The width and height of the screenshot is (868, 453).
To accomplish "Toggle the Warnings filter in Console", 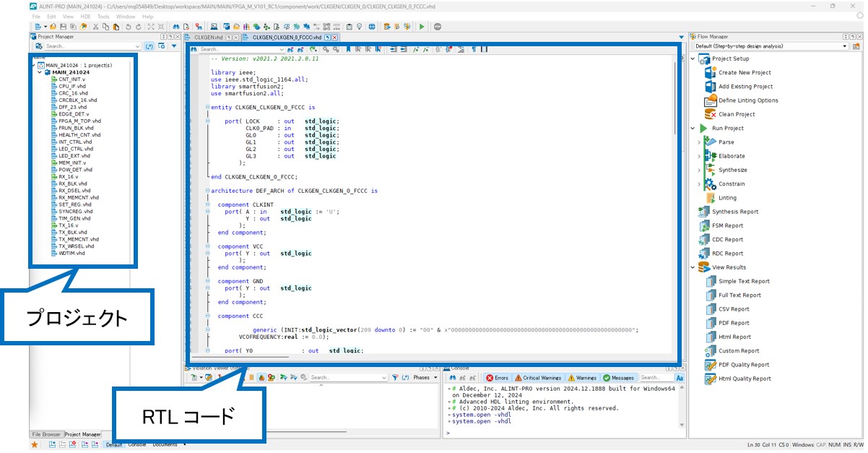I will coord(582,377).
